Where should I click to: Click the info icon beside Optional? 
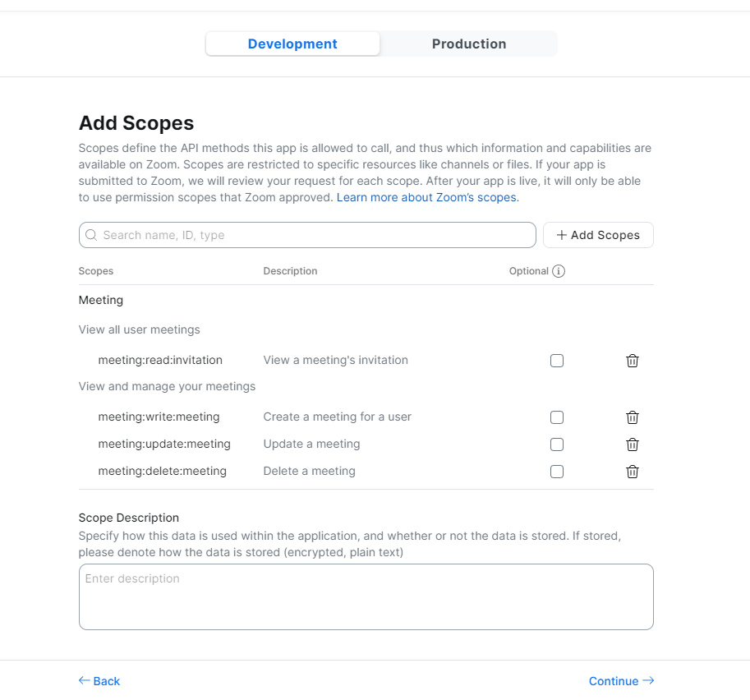559,271
